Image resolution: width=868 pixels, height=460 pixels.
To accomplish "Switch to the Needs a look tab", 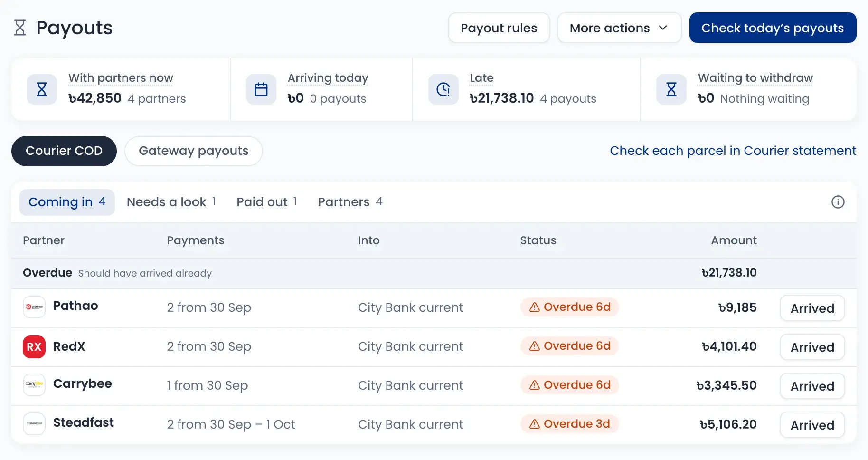I will coord(171,202).
